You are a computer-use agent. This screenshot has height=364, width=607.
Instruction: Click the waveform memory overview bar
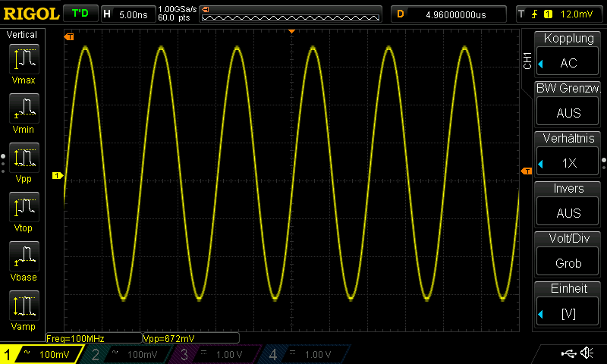291,14
